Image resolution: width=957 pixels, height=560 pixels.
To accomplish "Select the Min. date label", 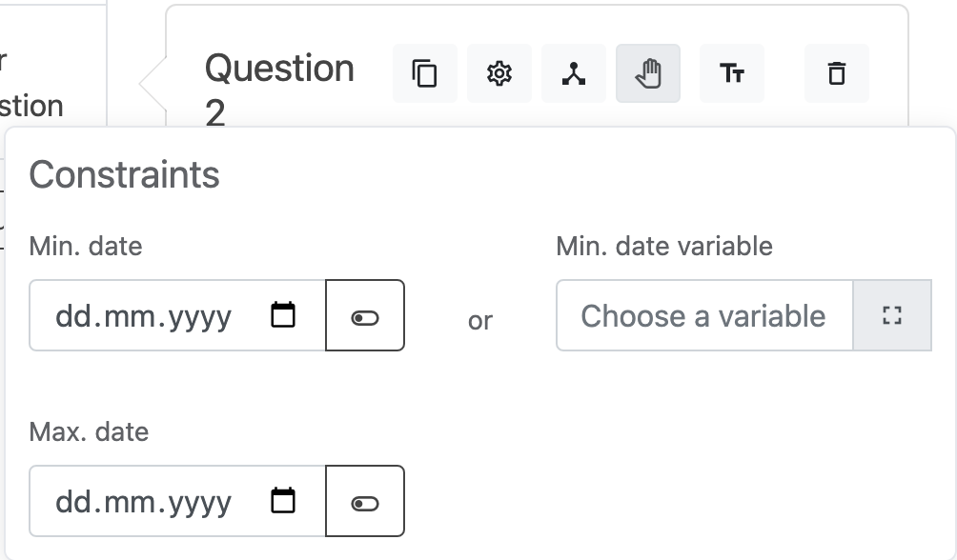I will [86, 246].
